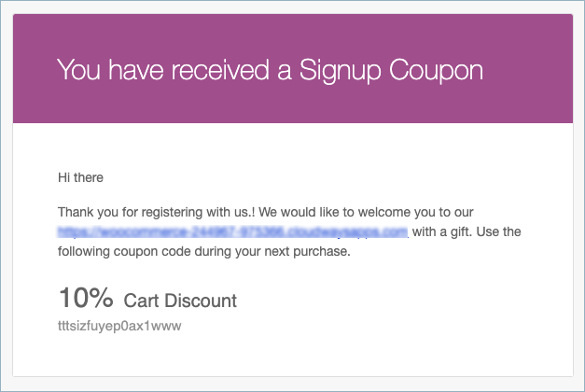Click the word "Signup" in the header
The height and width of the screenshot is (392, 585).
(x=340, y=71)
